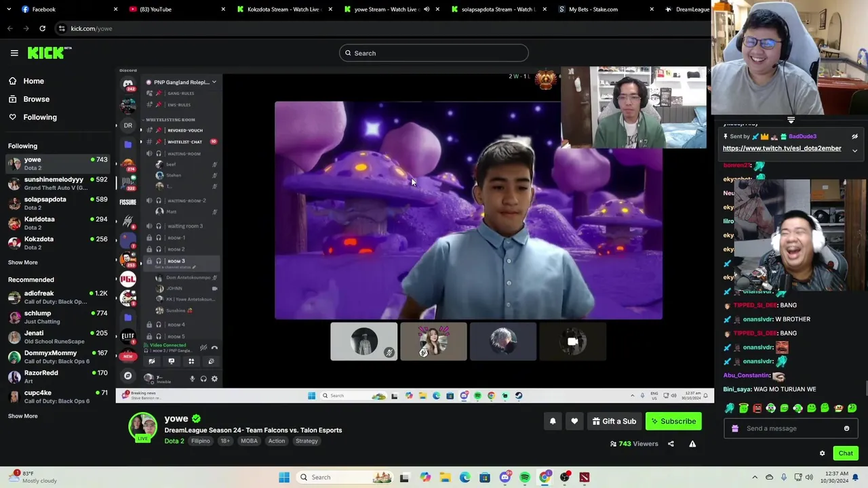Toggle follow heart for yowe

[x=574, y=422]
